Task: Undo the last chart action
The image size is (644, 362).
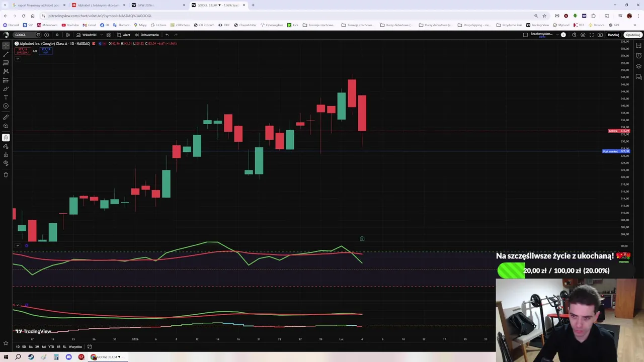Action: 167,35
